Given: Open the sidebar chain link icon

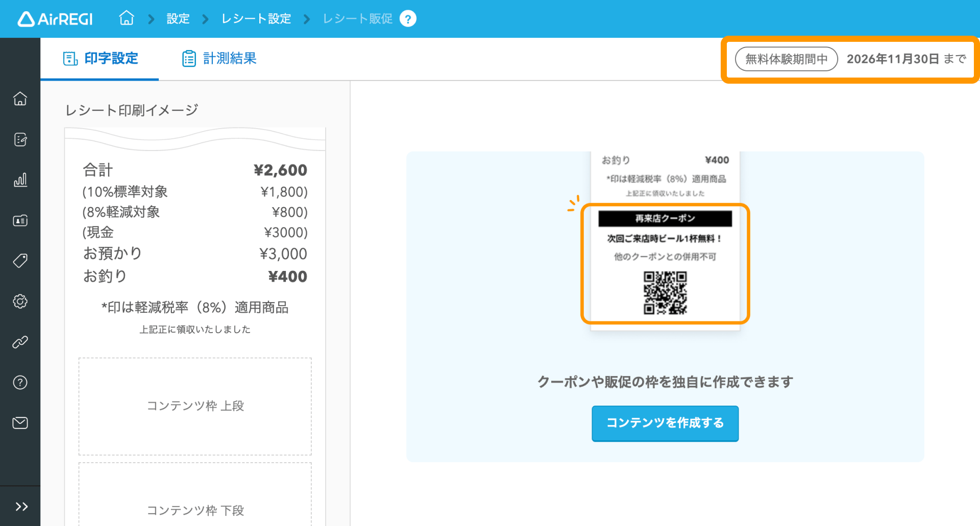Looking at the screenshot, I should [20, 342].
